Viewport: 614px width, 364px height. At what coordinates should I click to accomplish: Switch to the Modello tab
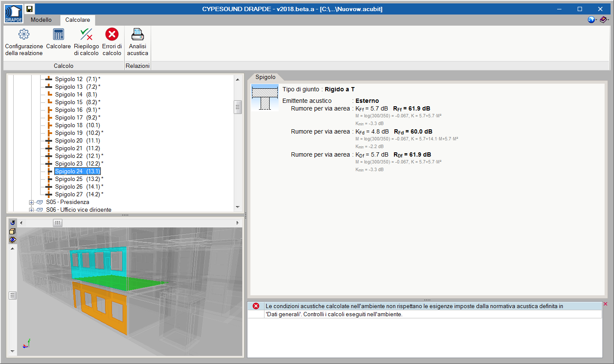(x=41, y=20)
